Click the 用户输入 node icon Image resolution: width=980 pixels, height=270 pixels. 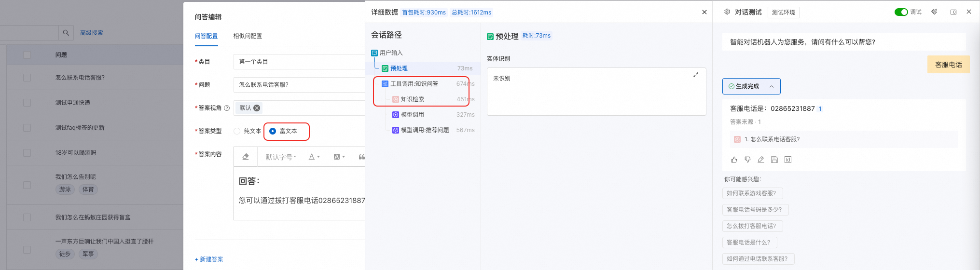(374, 53)
